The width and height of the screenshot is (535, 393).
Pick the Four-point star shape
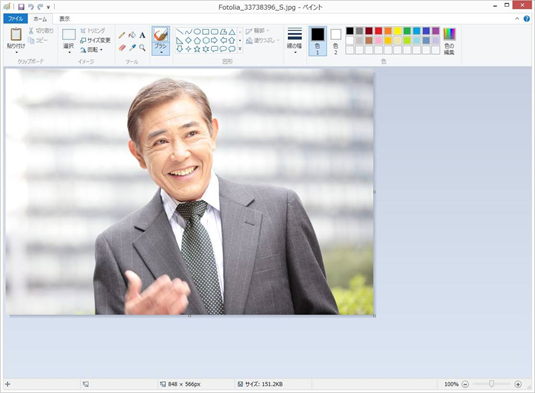(x=188, y=49)
